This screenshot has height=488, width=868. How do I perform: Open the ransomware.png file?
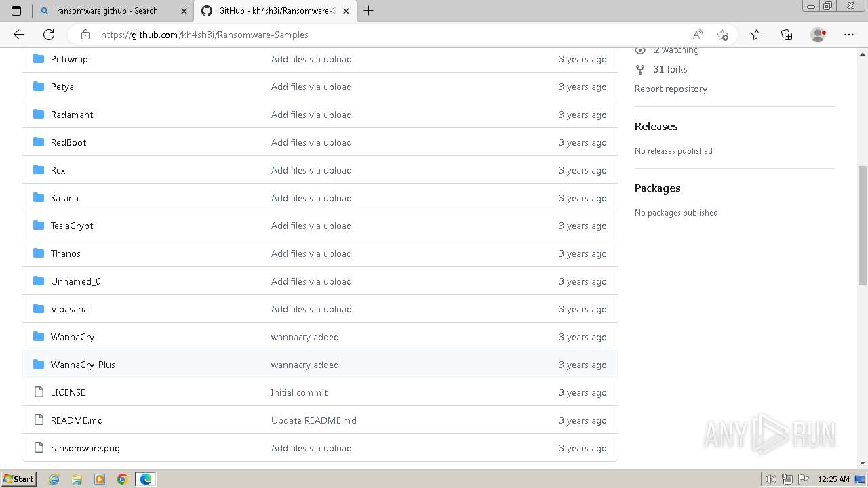[85, 448]
